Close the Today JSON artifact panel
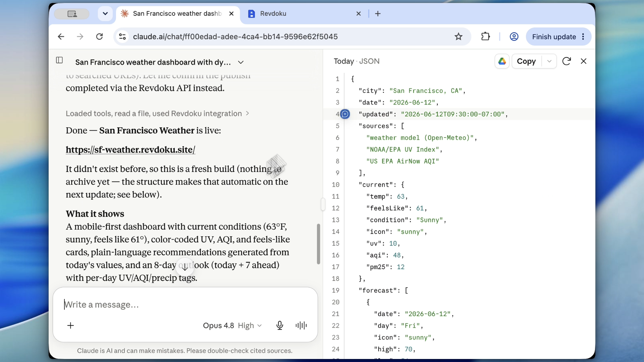 tap(584, 61)
